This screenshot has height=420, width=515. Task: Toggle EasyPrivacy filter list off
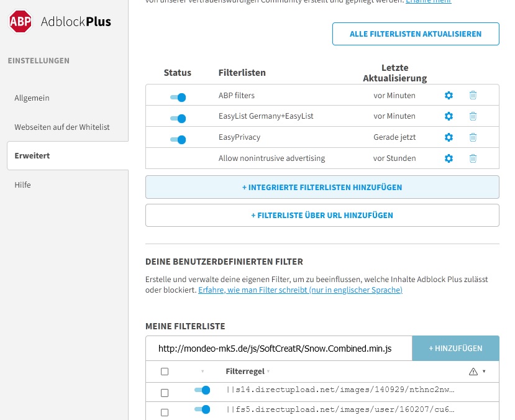178,139
